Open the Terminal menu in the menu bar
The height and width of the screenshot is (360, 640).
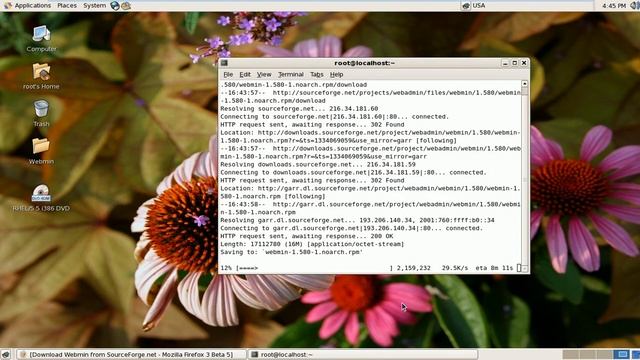pyautogui.click(x=291, y=74)
